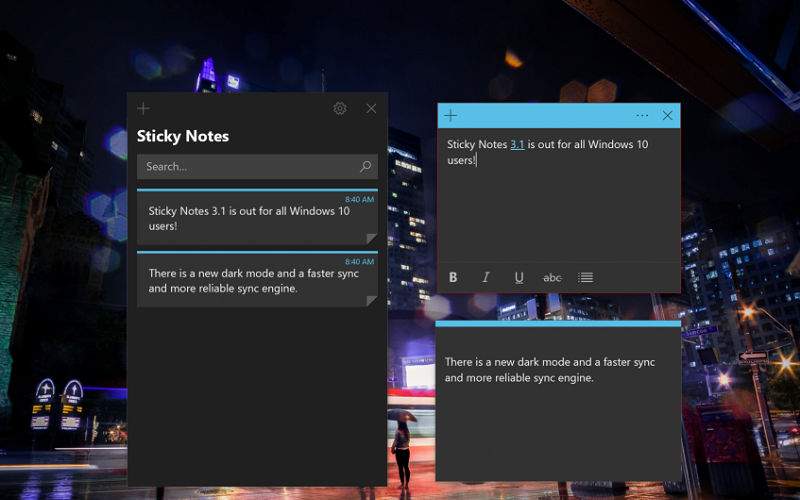Image resolution: width=800 pixels, height=500 pixels.
Task: Click 8:40 AM timestamp on second note card
Action: tap(359, 262)
